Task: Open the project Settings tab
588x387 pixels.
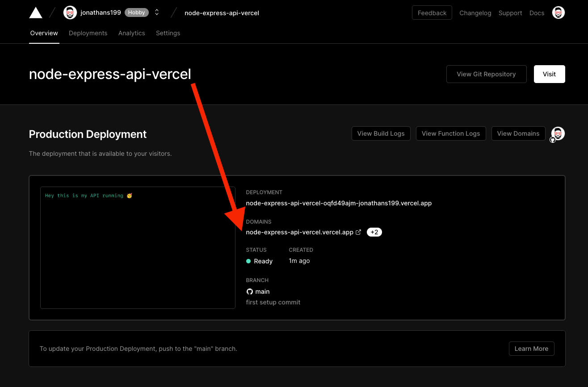Action: point(168,33)
